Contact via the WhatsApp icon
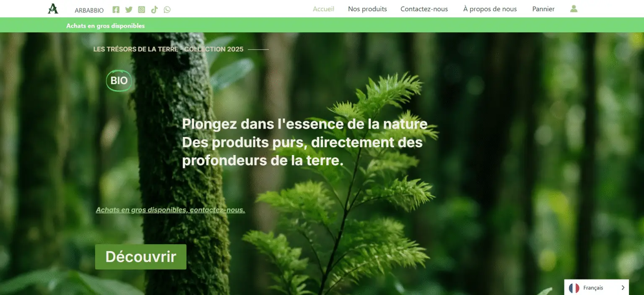 [167, 10]
